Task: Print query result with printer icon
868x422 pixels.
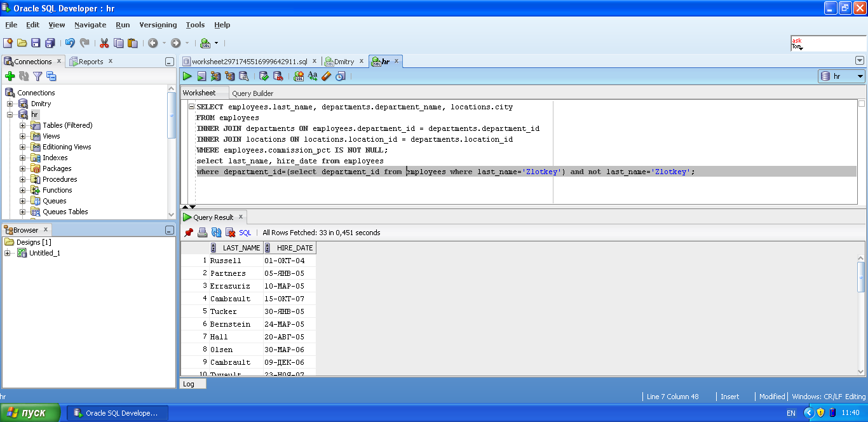Action: coord(203,233)
